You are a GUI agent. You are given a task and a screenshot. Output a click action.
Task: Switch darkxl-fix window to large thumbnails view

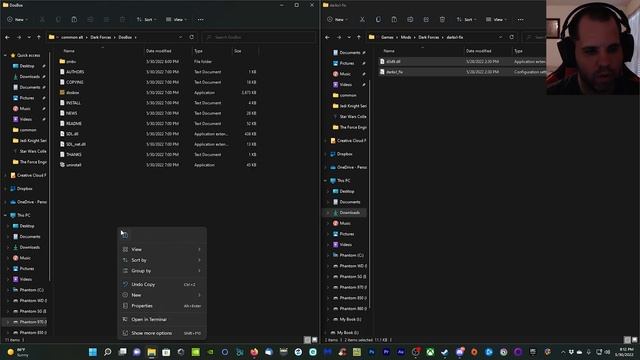634,340
